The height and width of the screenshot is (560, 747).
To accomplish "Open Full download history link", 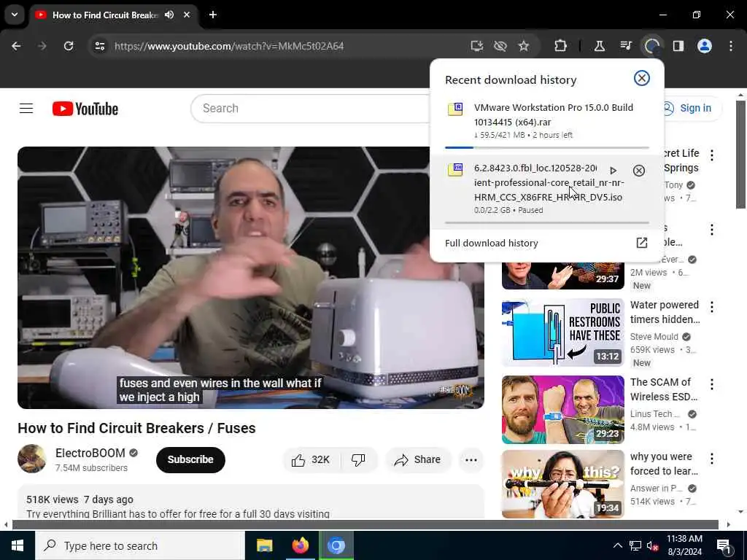I will [491, 243].
